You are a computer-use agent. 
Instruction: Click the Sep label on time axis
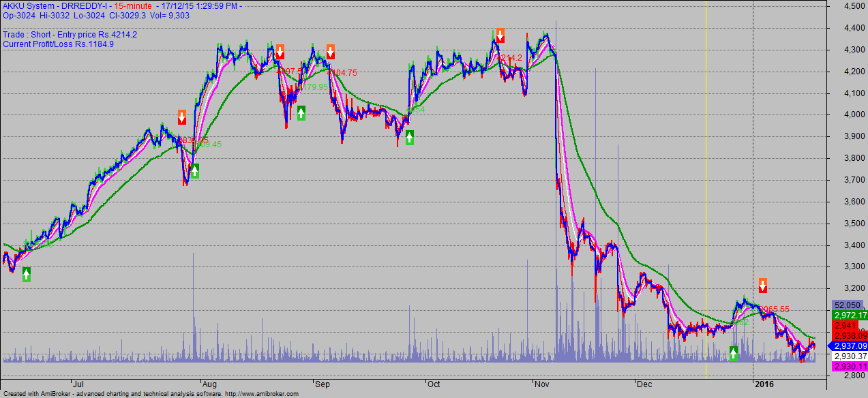coord(322,384)
